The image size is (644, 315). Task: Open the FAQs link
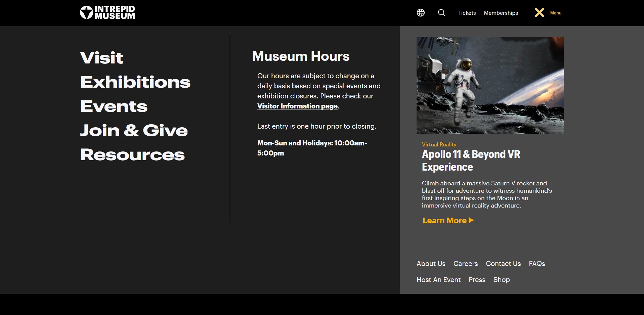coord(537,264)
